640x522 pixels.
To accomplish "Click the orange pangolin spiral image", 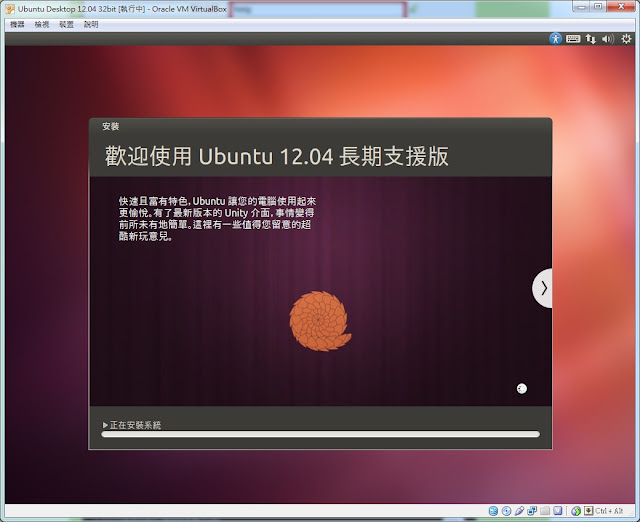I will click(x=320, y=321).
